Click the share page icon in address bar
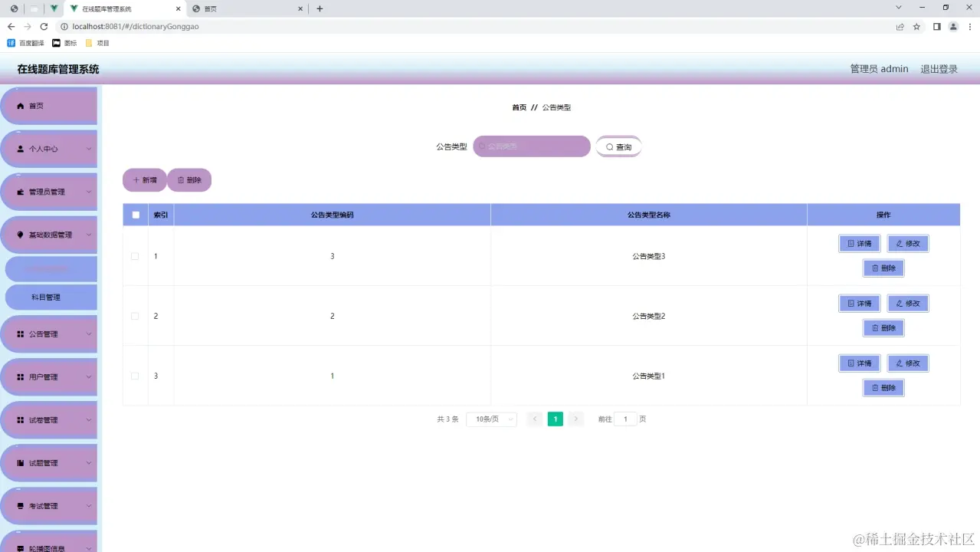 [x=900, y=26]
